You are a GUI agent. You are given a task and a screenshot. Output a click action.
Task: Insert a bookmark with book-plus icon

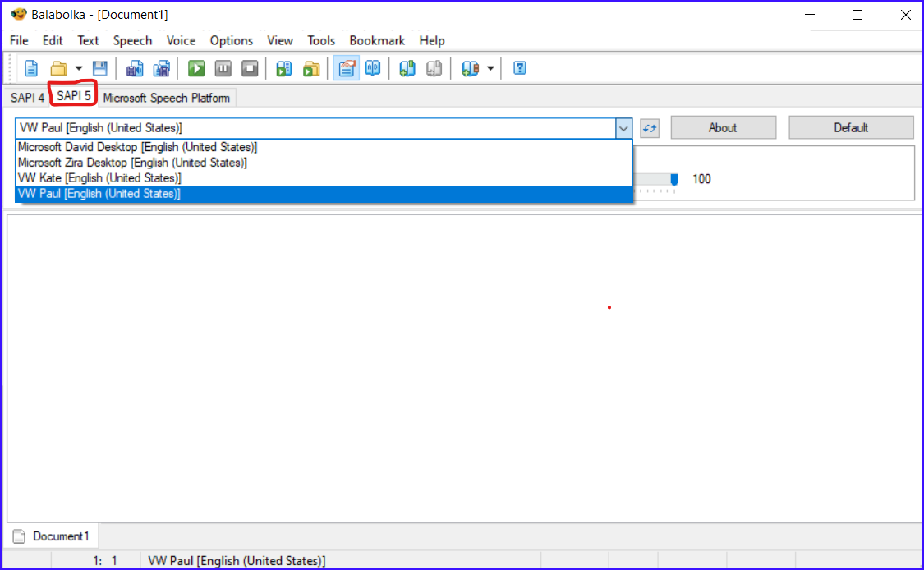point(407,68)
